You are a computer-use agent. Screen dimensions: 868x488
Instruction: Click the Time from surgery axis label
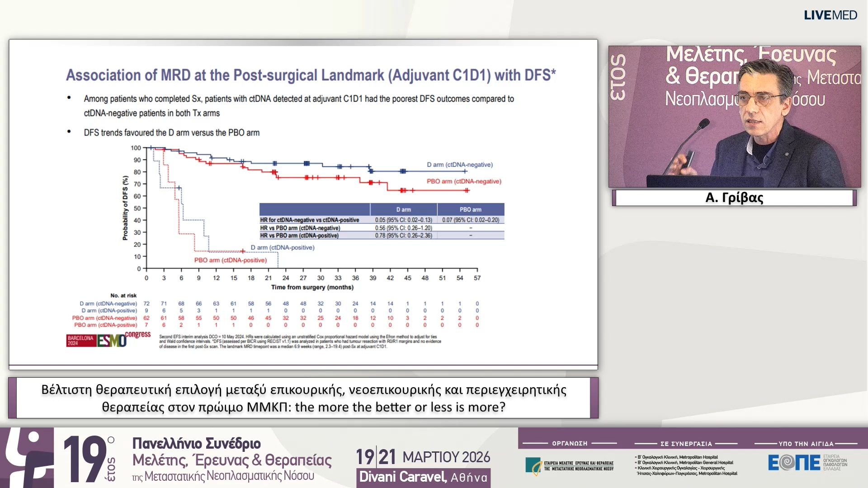coord(312,287)
